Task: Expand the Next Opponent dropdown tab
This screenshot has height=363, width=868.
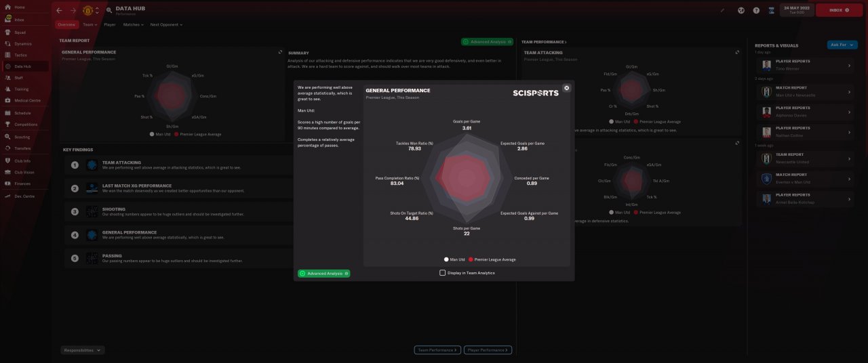Action: tap(166, 24)
